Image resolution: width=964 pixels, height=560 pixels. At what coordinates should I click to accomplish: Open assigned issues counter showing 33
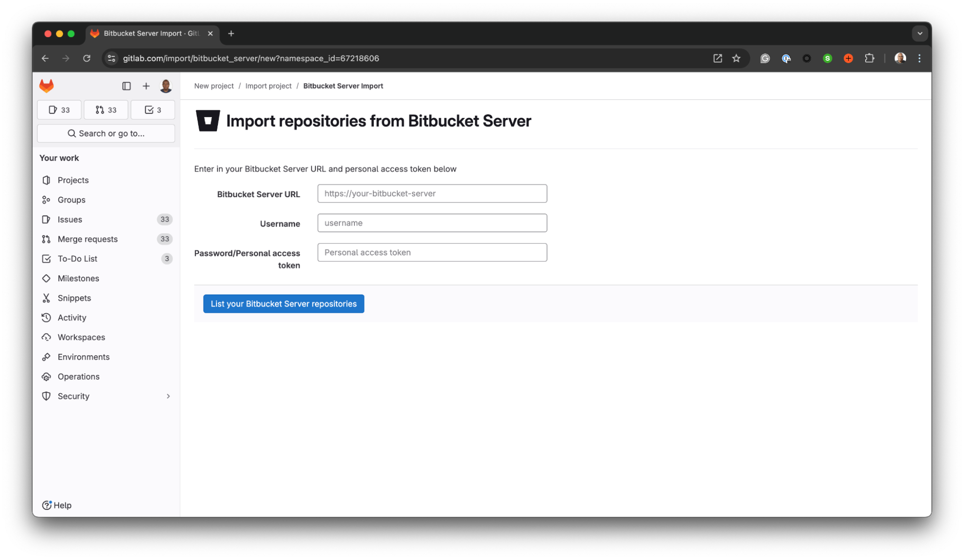tap(59, 110)
